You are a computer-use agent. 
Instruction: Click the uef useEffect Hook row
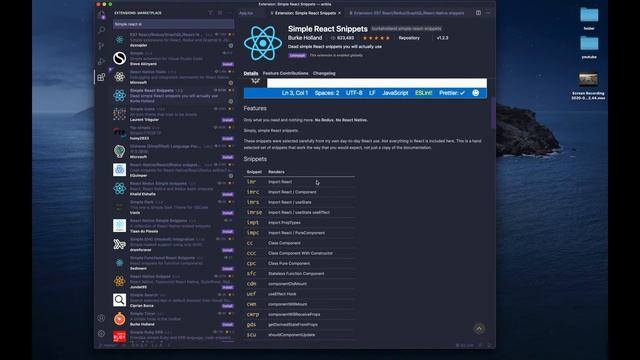point(299,294)
